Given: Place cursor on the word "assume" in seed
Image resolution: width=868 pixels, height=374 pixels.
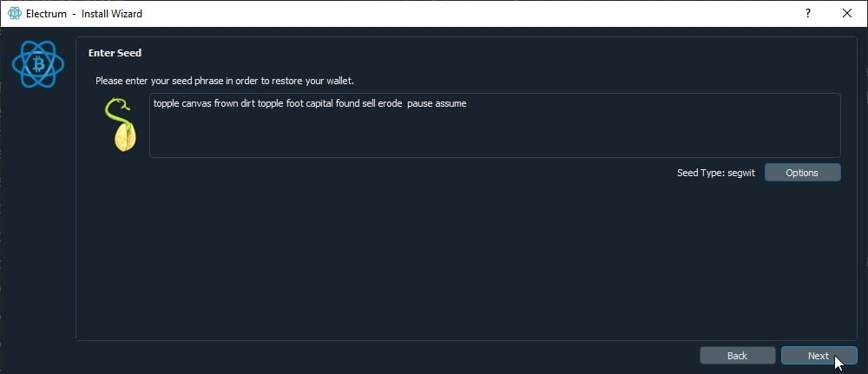Looking at the screenshot, I should pos(450,103).
